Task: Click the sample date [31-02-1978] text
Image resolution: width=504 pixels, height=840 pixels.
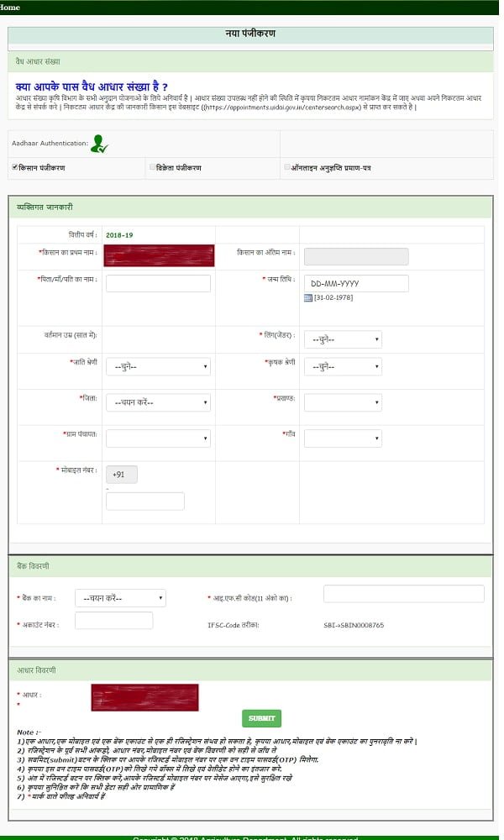Action: pos(333,298)
